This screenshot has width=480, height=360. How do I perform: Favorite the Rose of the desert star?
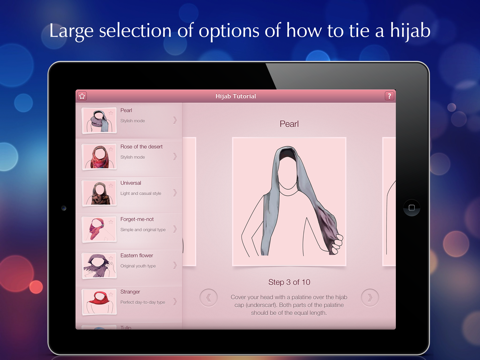111,149
